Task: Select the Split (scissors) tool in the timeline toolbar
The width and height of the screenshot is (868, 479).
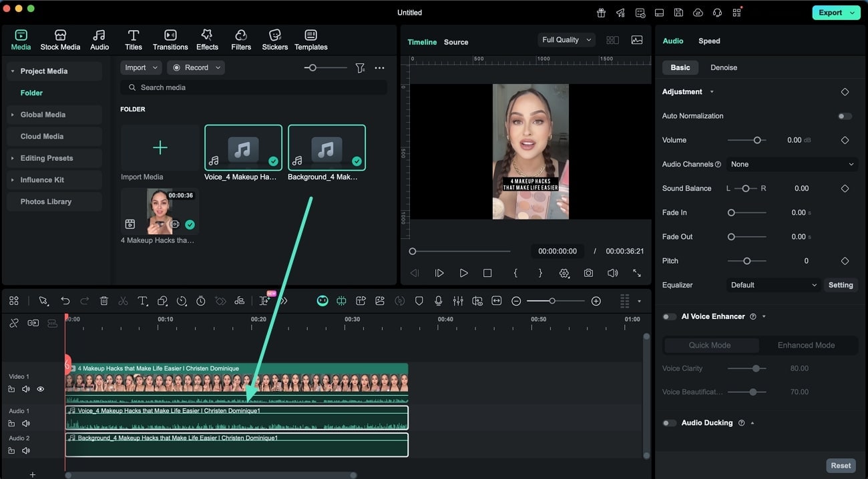Action: coord(123,301)
